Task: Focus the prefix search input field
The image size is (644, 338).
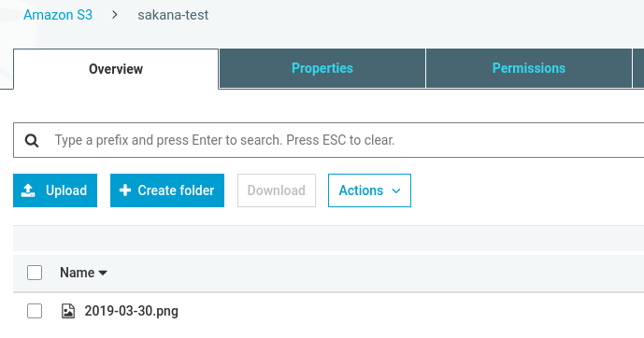Action: [329, 140]
